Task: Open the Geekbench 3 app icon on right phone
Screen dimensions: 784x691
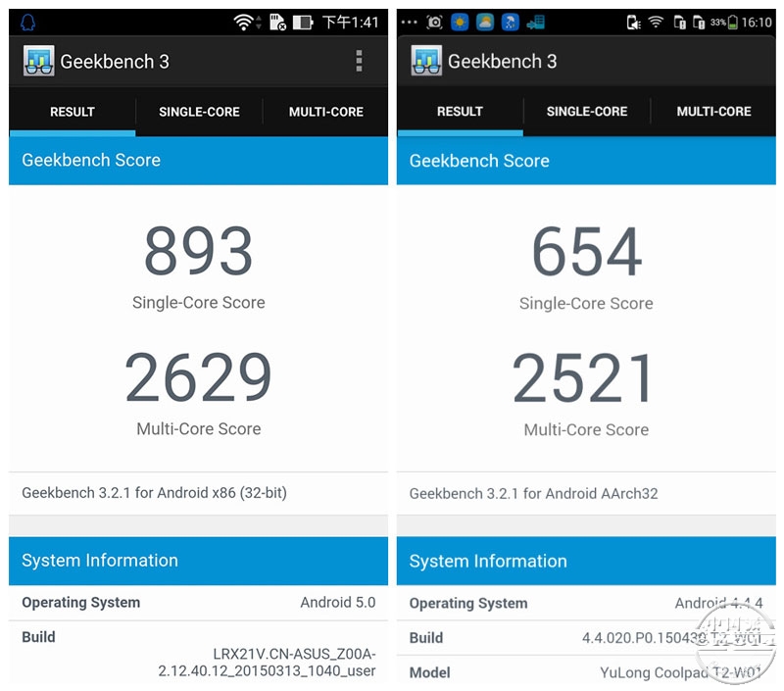Action: click(x=426, y=61)
